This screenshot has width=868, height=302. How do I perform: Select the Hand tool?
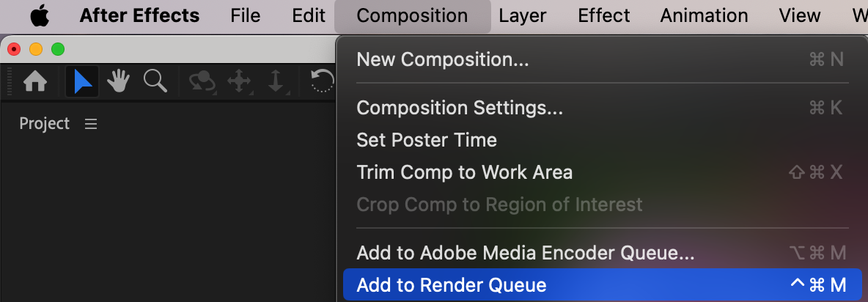click(x=119, y=81)
